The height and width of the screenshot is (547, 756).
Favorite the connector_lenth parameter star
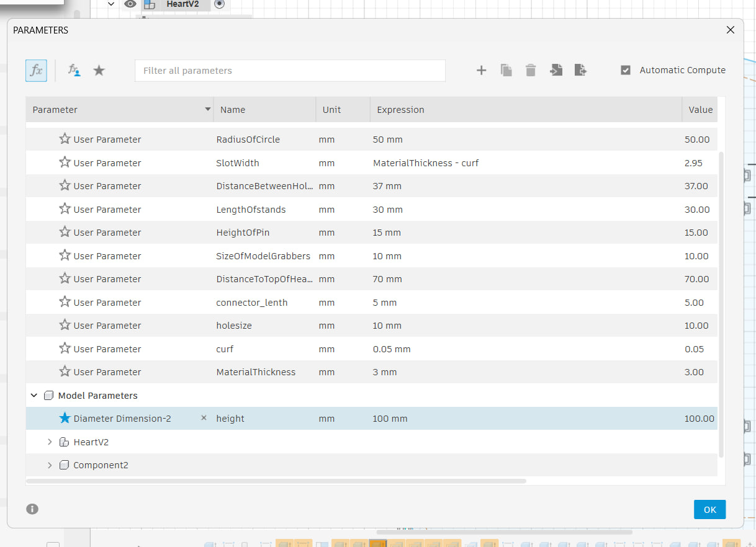pyautogui.click(x=65, y=302)
